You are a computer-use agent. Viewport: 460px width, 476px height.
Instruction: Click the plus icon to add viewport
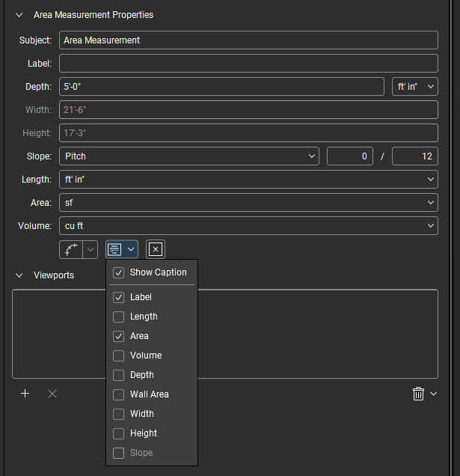(x=25, y=393)
